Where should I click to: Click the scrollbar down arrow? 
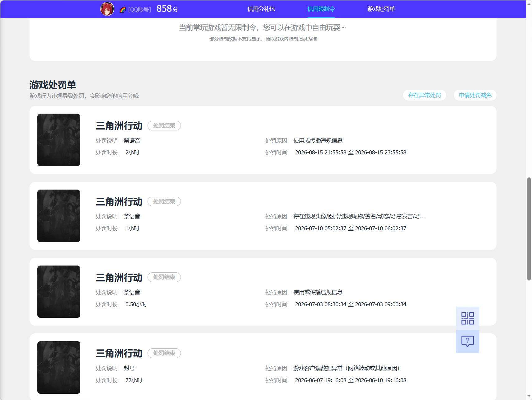pos(529,397)
